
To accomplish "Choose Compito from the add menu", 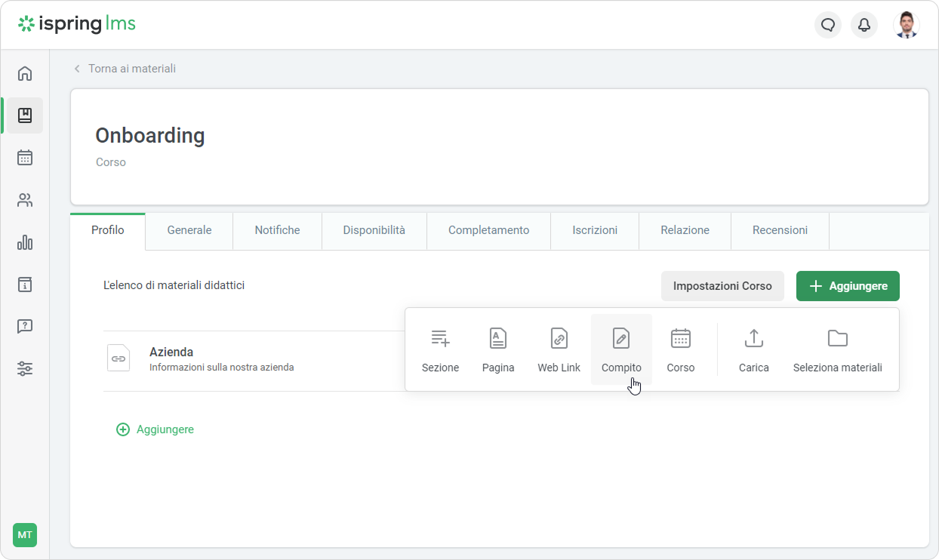I will (621, 349).
